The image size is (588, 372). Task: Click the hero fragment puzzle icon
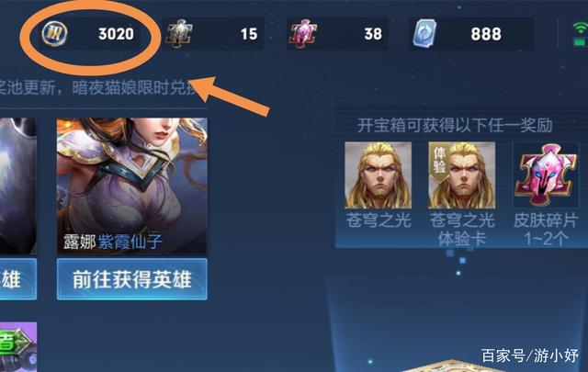180,34
